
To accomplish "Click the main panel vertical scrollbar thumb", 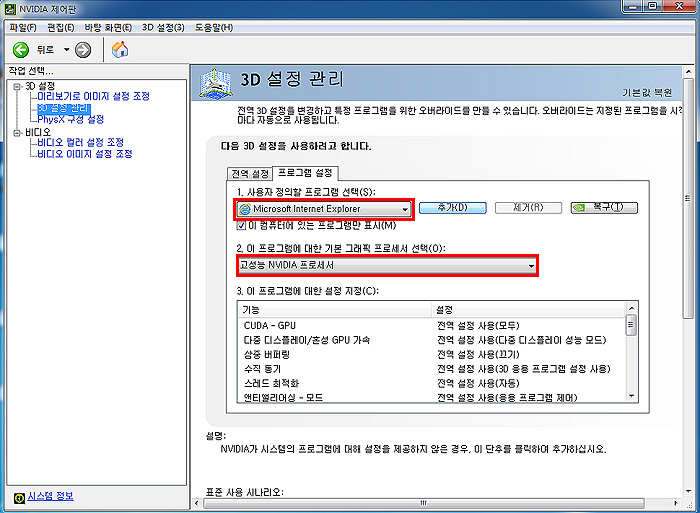I will [x=688, y=199].
